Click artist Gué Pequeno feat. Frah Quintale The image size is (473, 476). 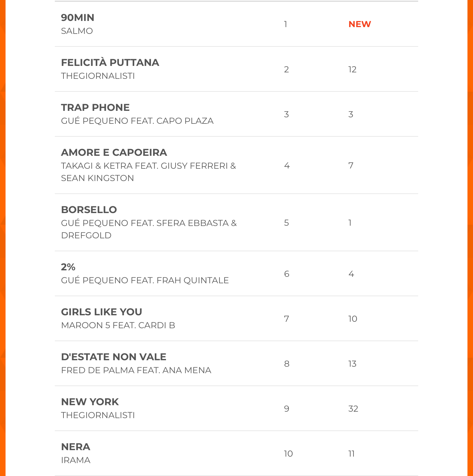coord(145,280)
